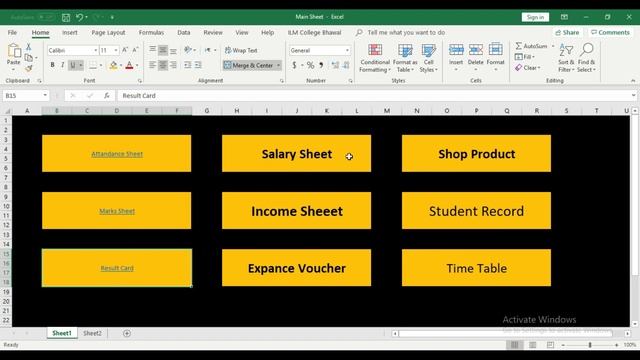Switch to Page Layout view in status bar

coord(532,345)
